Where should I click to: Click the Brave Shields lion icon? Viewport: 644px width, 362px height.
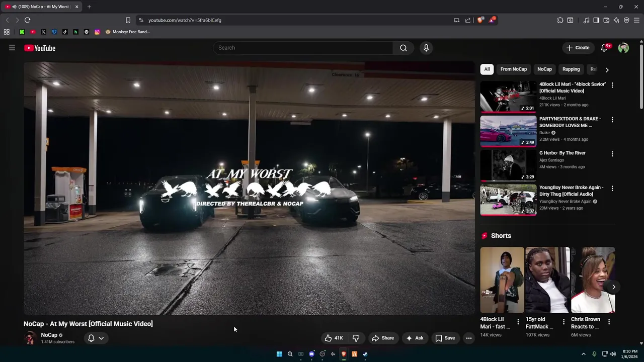point(480,20)
